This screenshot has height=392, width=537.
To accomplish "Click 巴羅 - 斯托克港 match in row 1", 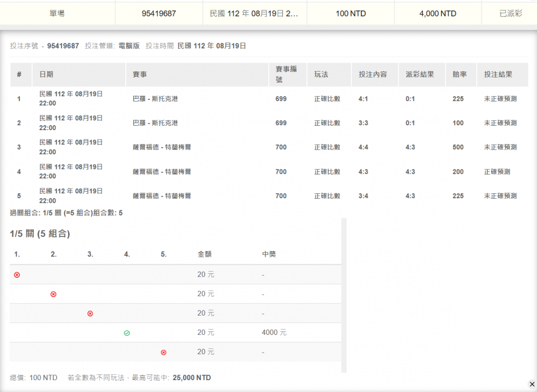I will coord(156,99).
